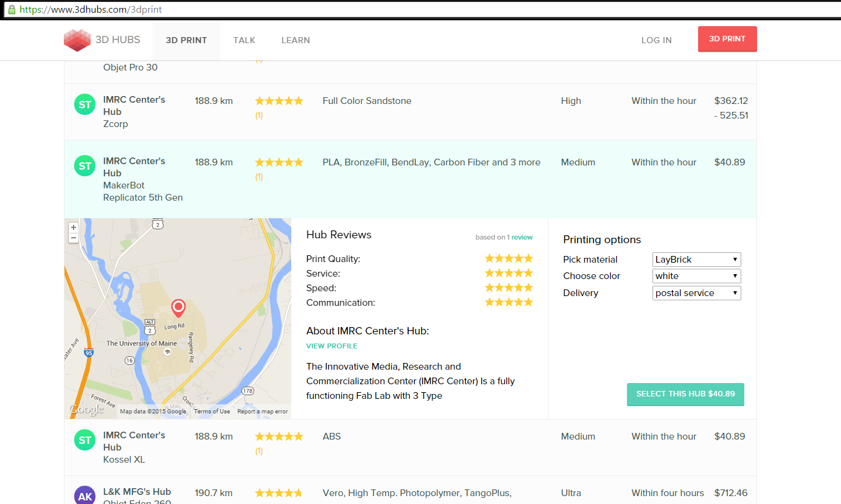
Task: Click '(1)' review count under Zcorp row stars
Action: (259, 116)
